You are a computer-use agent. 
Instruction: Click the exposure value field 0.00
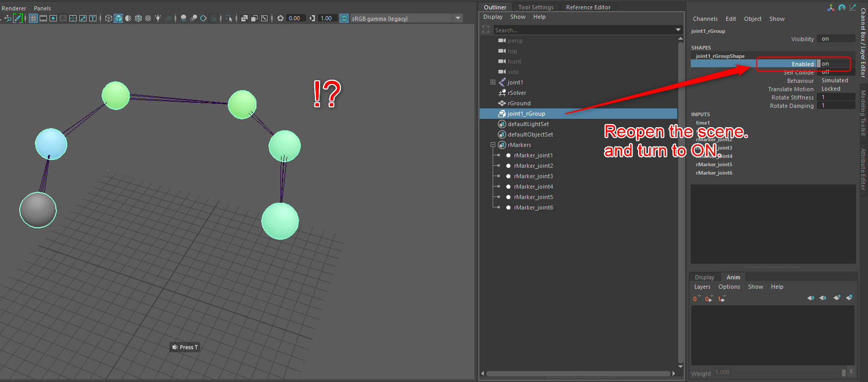[x=296, y=18]
